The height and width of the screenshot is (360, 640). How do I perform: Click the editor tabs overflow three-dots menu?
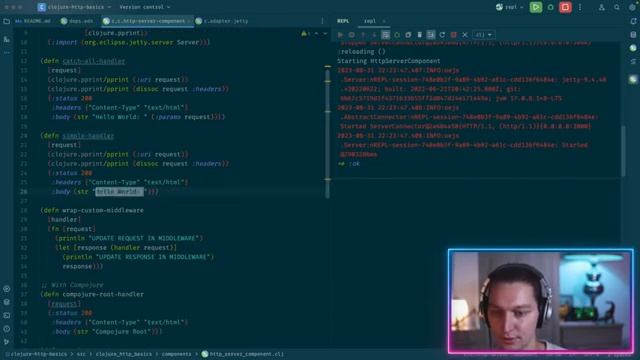[322, 21]
